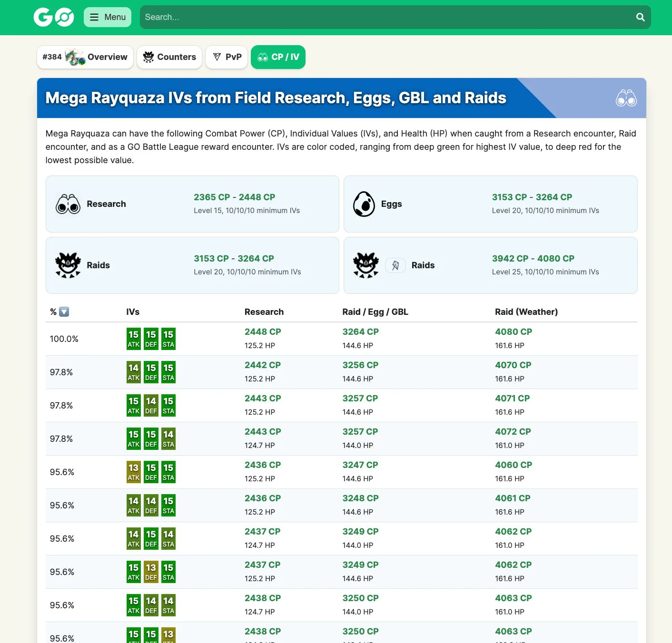Click the weather boost badge beside Raids
Viewport: 672px width, 643px height.
[395, 265]
